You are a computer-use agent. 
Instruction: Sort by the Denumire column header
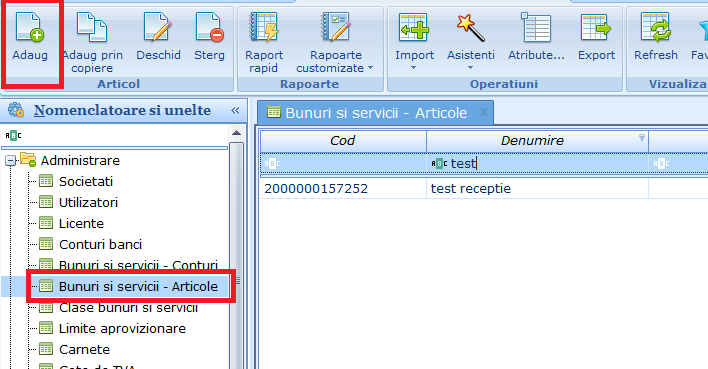(537, 141)
